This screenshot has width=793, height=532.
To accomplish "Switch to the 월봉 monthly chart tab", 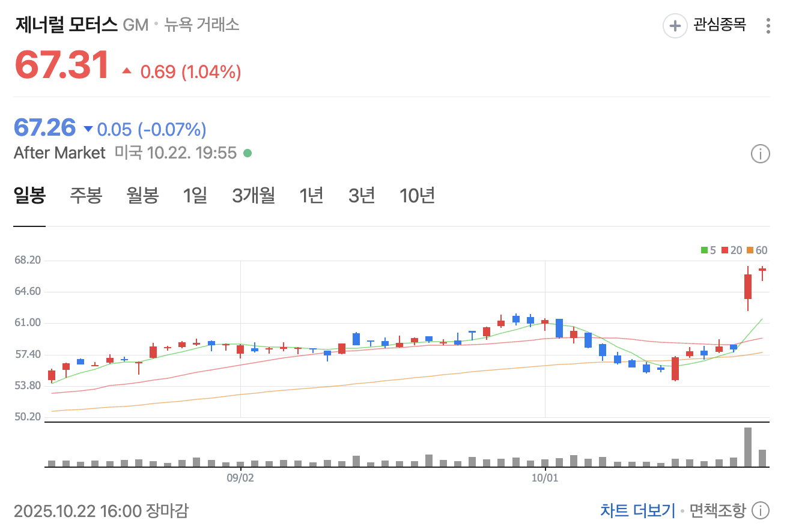I will (142, 196).
